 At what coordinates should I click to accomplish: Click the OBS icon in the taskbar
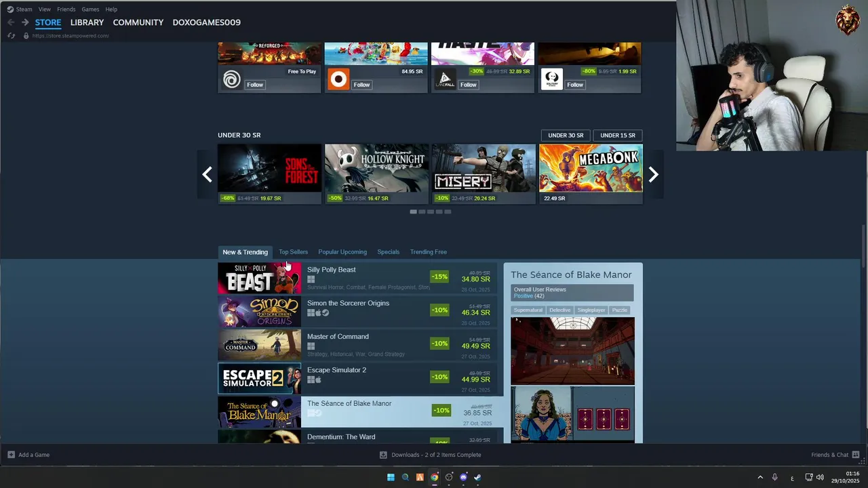click(x=449, y=477)
